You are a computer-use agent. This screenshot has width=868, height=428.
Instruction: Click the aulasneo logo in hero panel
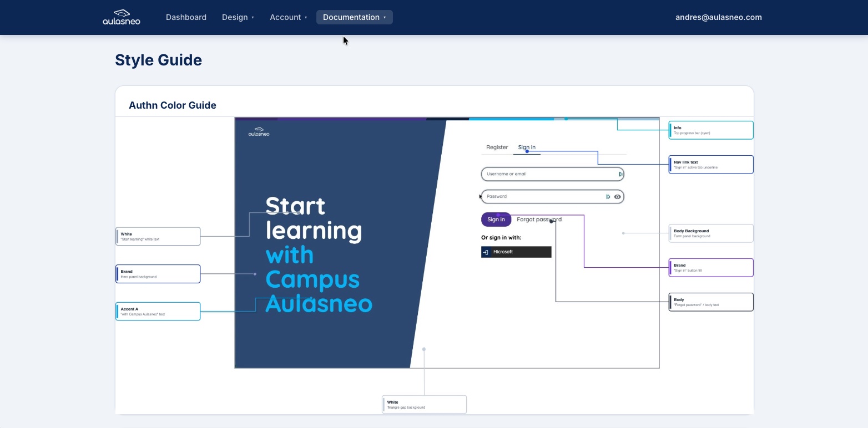259,131
